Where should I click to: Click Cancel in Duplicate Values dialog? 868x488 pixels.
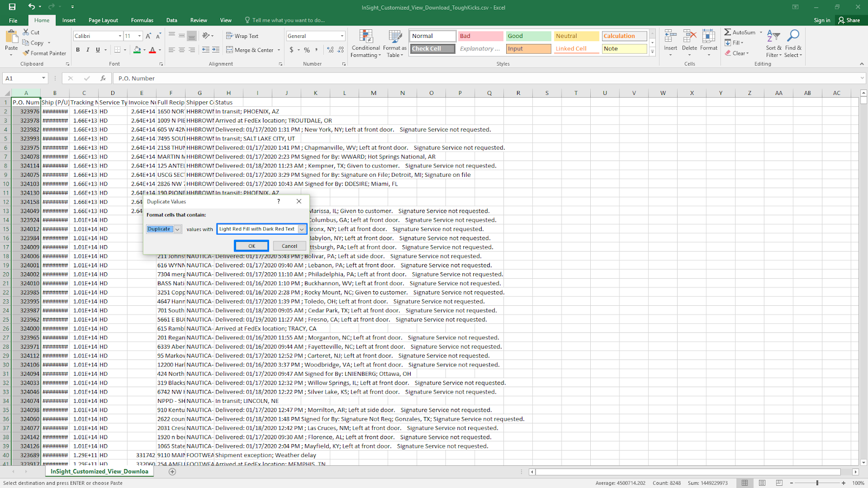click(x=289, y=246)
